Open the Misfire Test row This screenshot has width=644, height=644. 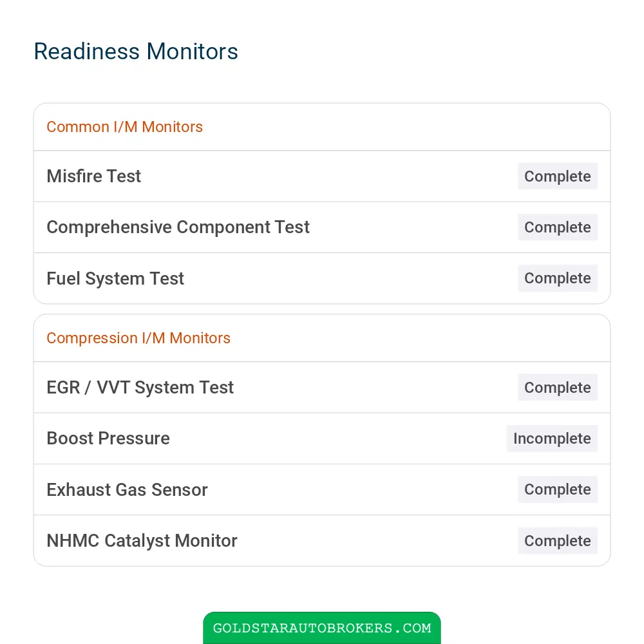[322, 176]
